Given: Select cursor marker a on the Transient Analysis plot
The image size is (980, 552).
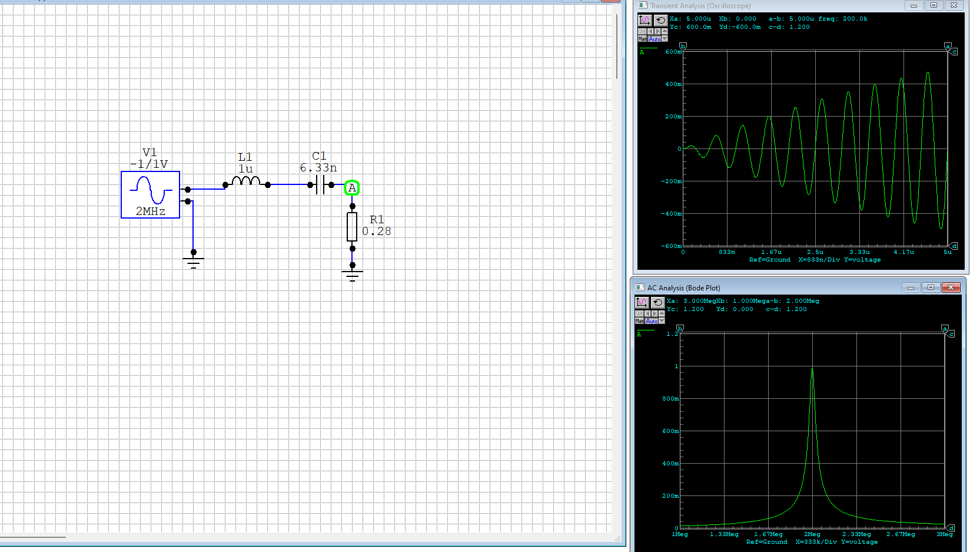Looking at the screenshot, I should click(948, 46).
